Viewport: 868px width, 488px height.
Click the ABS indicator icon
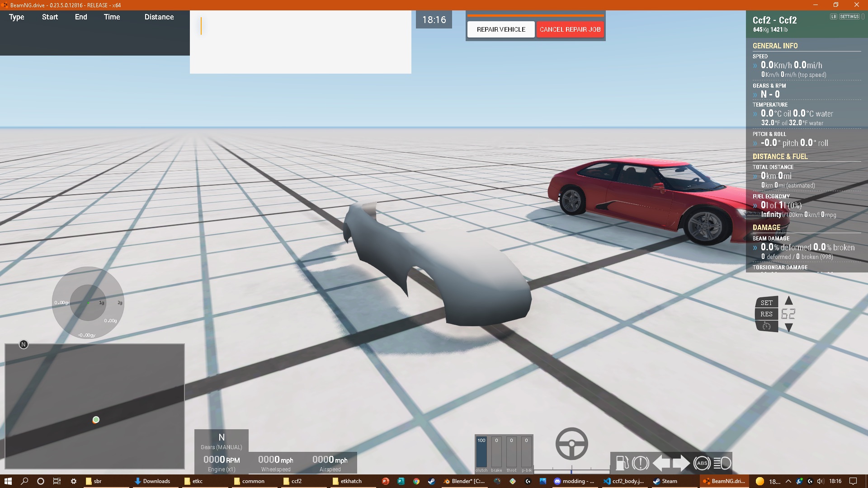tap(702, 463)
